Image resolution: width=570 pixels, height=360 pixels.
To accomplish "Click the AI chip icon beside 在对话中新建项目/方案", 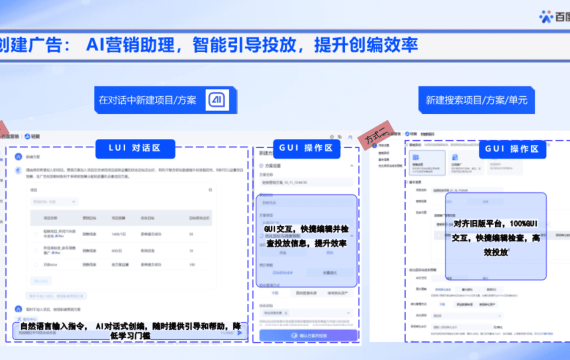I will pyautogui.click(x=217, y=100).
